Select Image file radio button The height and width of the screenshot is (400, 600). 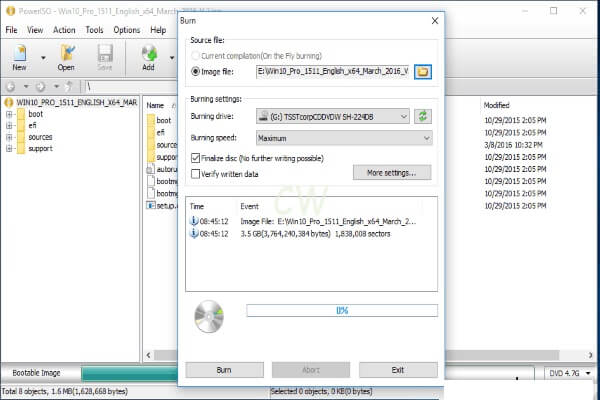point(196,72)
